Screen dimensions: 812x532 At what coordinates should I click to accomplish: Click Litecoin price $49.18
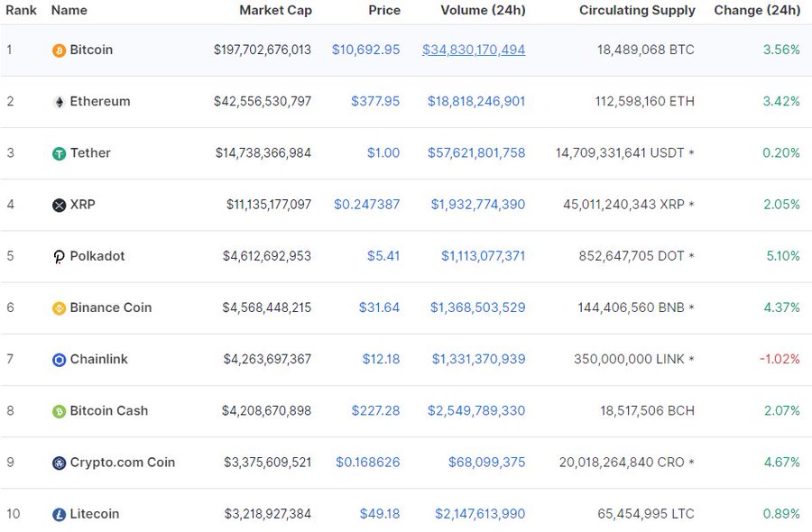tap(380, 513)
